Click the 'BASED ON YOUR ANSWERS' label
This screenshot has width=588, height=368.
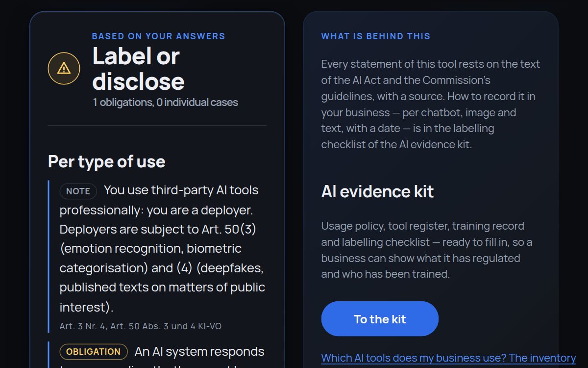159,36
